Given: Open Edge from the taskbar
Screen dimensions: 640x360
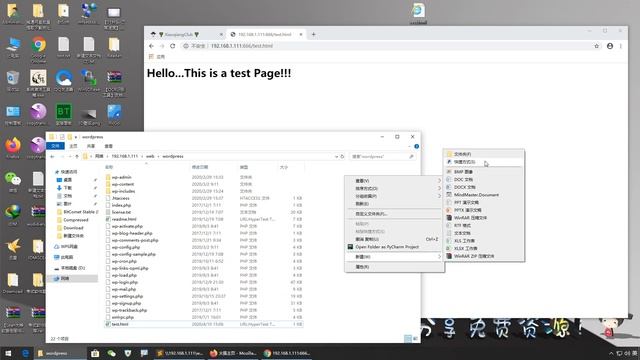Looking at the screenshot, I should click(x=25, y=353).
